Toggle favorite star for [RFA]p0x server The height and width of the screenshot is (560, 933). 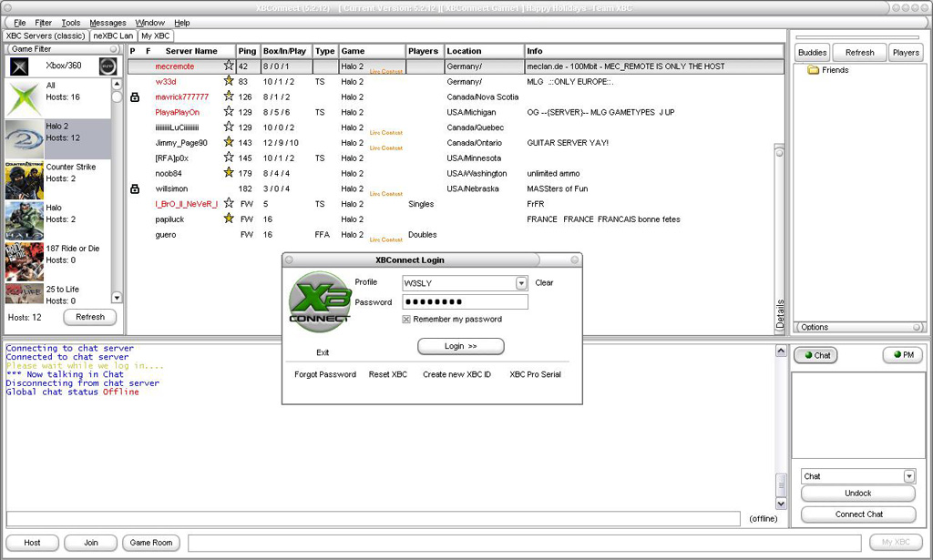(x=229, y=158)
